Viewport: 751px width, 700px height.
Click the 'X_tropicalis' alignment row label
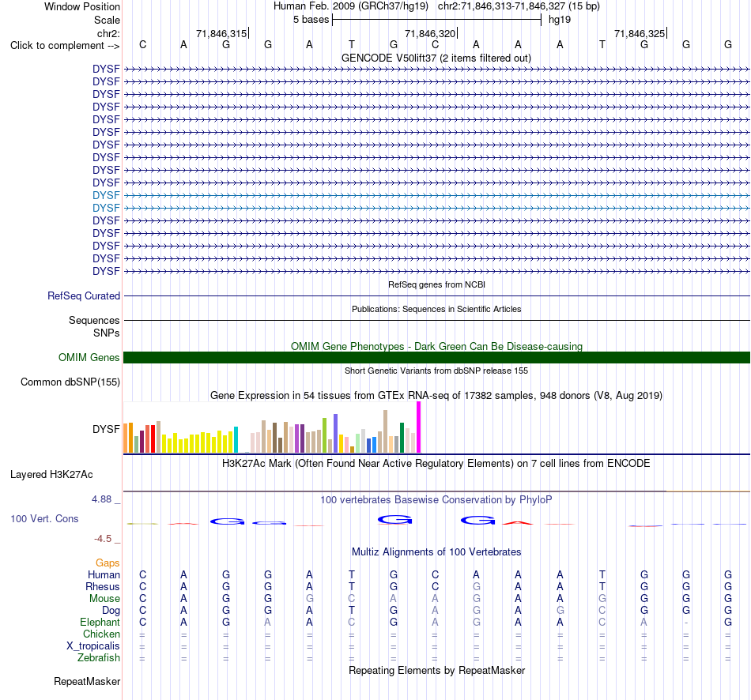click(93, 646)
